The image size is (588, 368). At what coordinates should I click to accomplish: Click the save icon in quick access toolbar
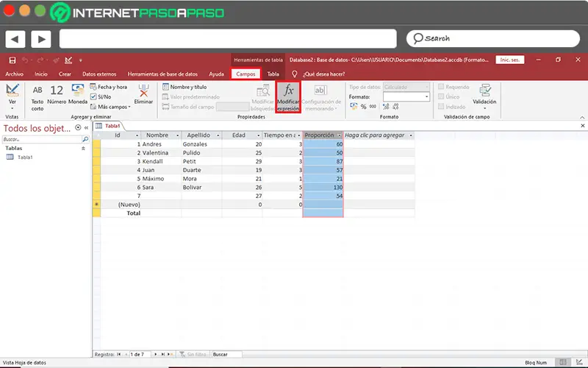pos(12,60)
